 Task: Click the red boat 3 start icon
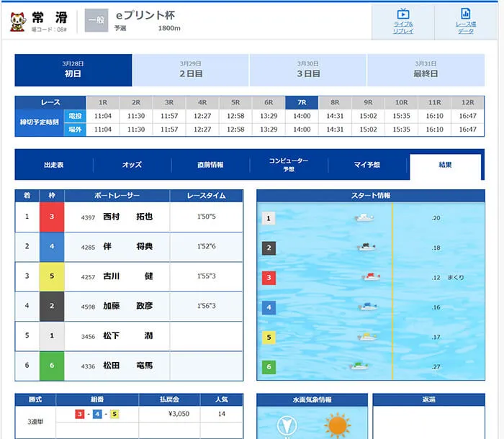coord(370,277)
